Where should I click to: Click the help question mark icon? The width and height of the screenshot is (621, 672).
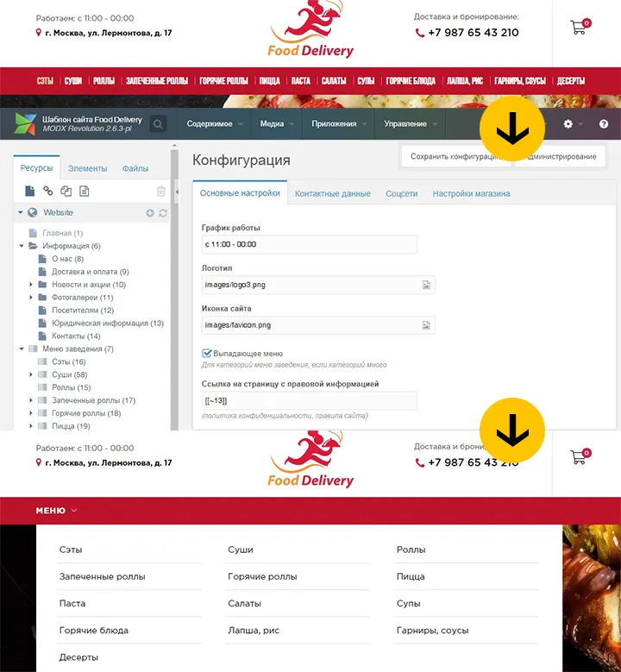click(x=604, y=124)
